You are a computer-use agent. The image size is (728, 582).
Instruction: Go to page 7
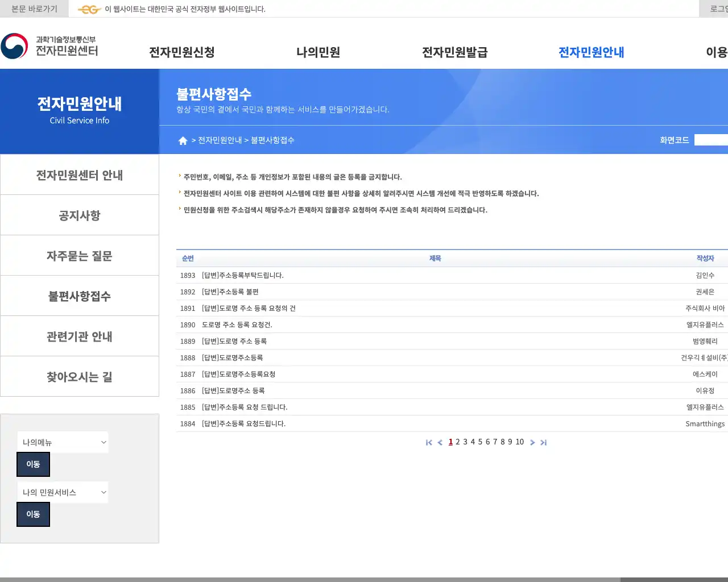tap(495, 442)
